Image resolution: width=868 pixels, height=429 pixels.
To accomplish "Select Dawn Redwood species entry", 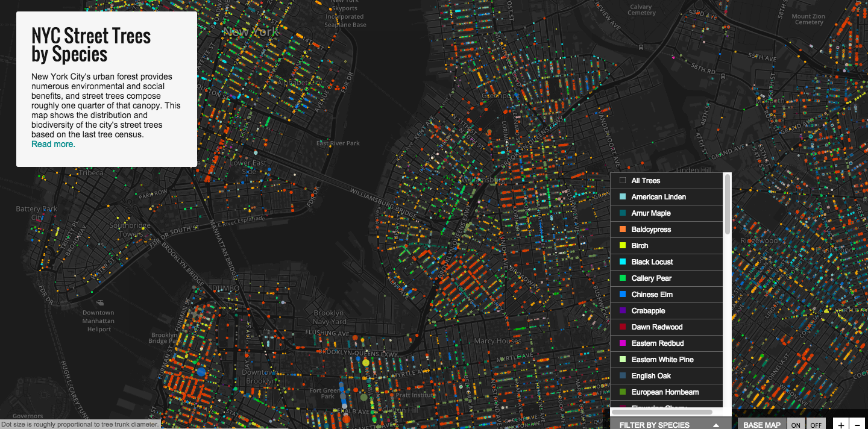I will pyautogui.click(x=656, y=327).
